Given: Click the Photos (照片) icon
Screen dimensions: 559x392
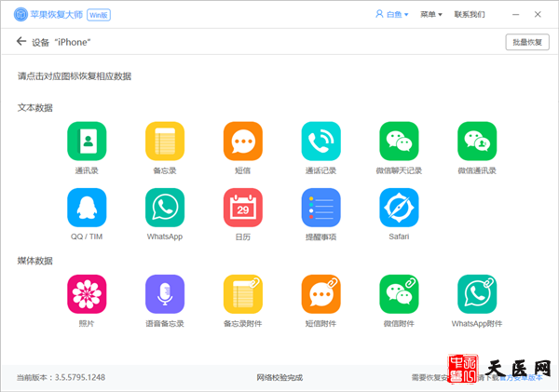Looking at the screenshot, I should (x=87, y=294).
